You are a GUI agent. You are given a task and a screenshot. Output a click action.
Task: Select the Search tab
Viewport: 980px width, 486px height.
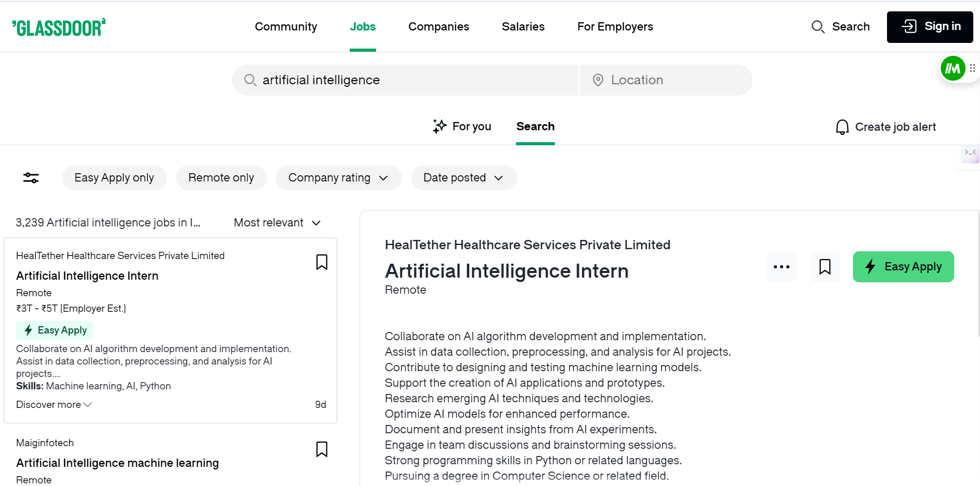(x=535, y=127)
